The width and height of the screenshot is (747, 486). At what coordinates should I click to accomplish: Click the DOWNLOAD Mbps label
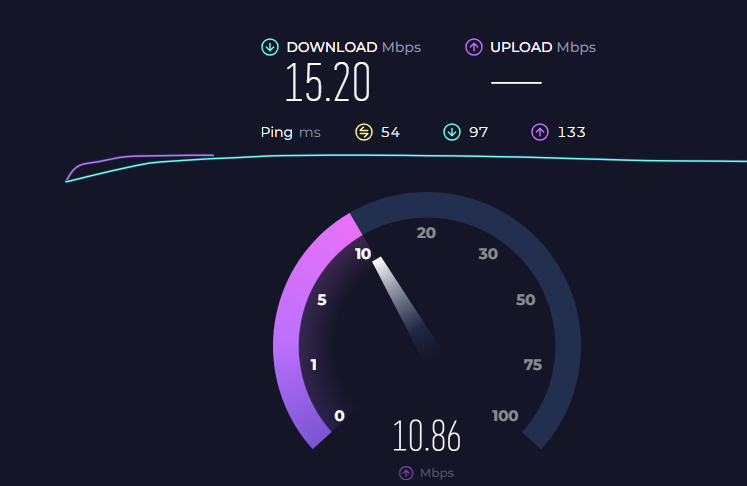pos(353,47)
